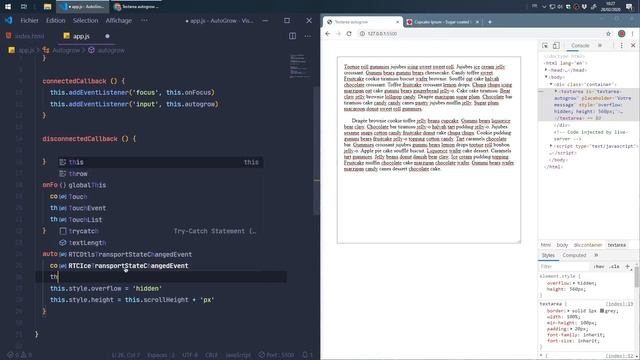The height and width of the screenshot is (360, 640).
Task: Collapse the body element node
Action: [546, 77]
